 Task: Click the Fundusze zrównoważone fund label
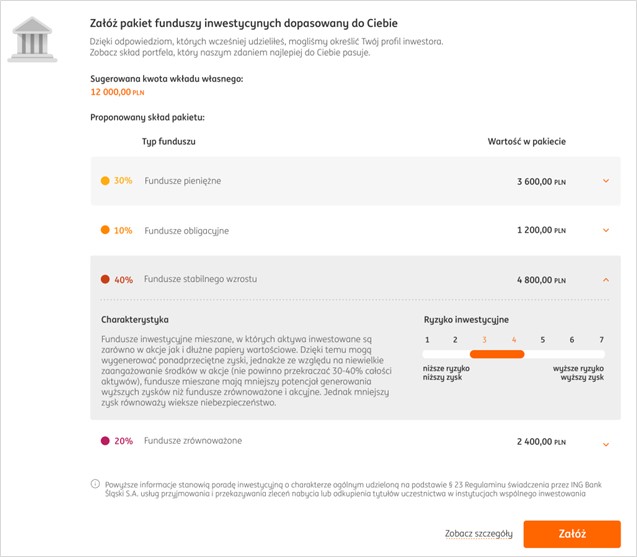pos(192,441)
